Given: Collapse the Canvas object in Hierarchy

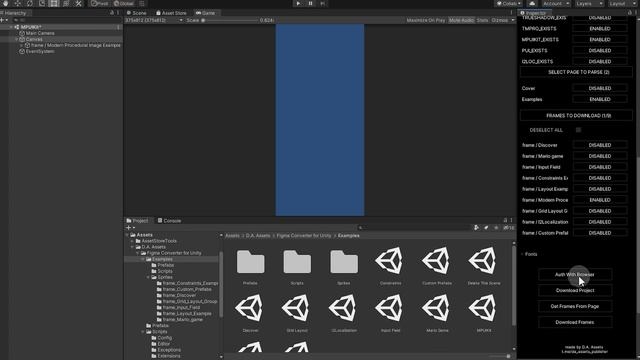Looking at the screenshot, I should point(17,39).
